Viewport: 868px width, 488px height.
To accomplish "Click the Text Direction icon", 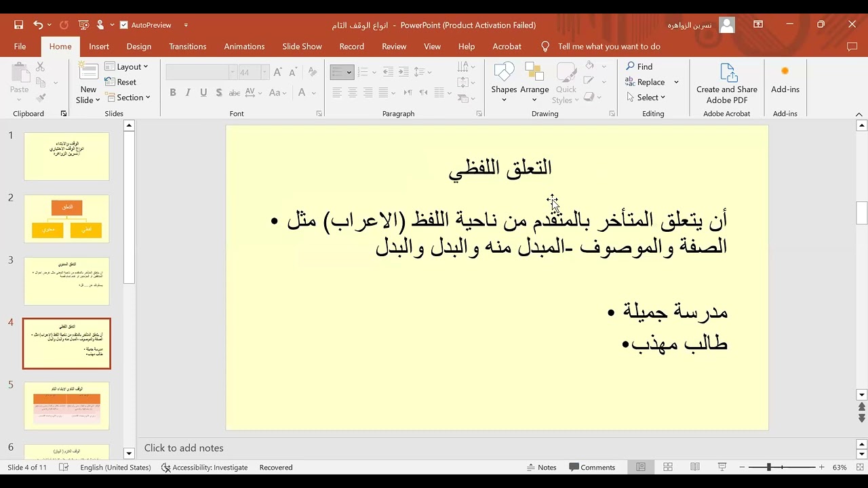I will point(466,66).
